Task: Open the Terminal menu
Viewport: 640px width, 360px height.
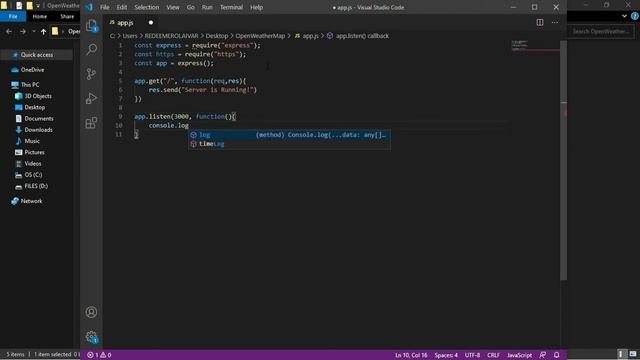Action: 231,7
